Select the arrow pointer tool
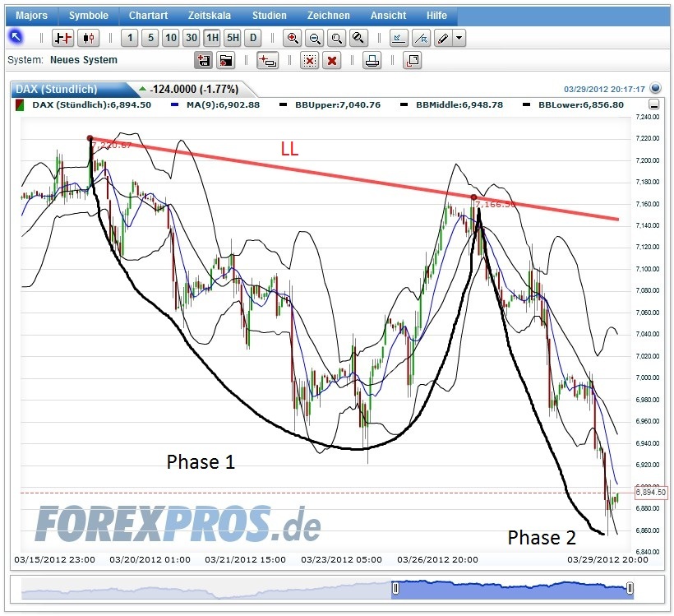 [x=16, y=37]
